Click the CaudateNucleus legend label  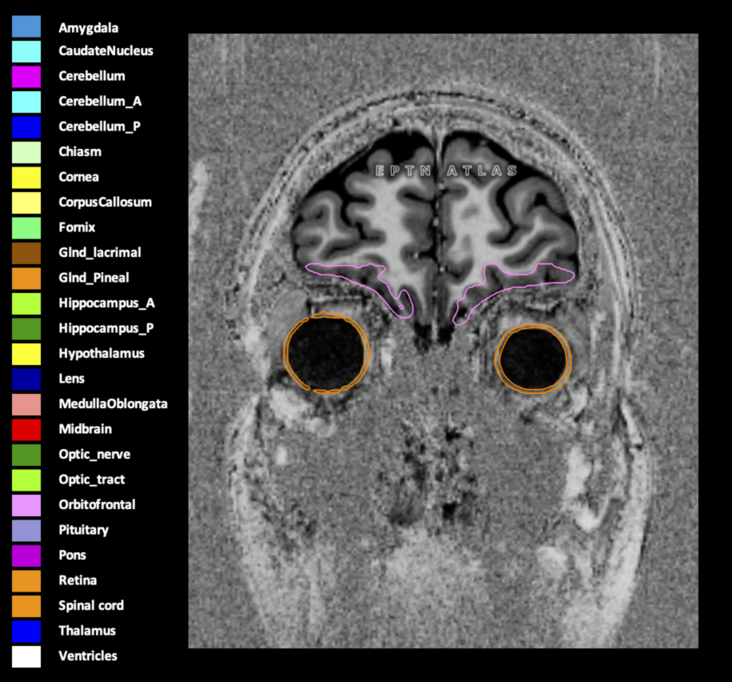point(106,51)
